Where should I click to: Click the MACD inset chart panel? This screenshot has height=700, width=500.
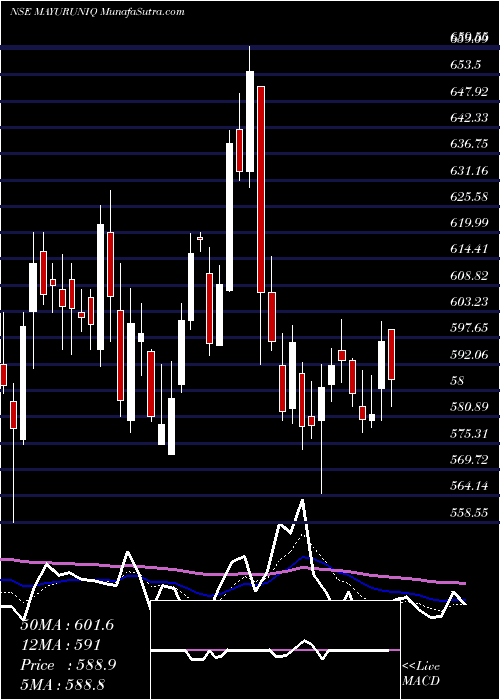pos(275,650)
